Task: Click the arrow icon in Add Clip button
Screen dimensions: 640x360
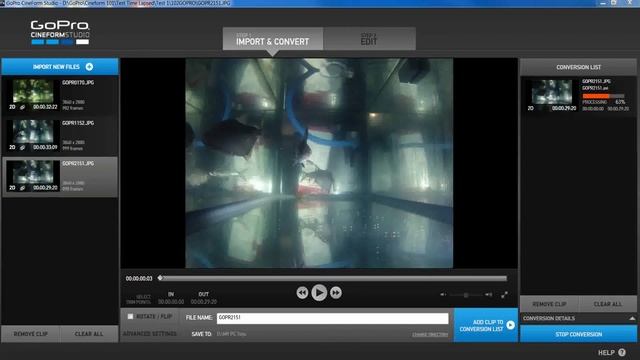Action: click(x=510, y=325)
